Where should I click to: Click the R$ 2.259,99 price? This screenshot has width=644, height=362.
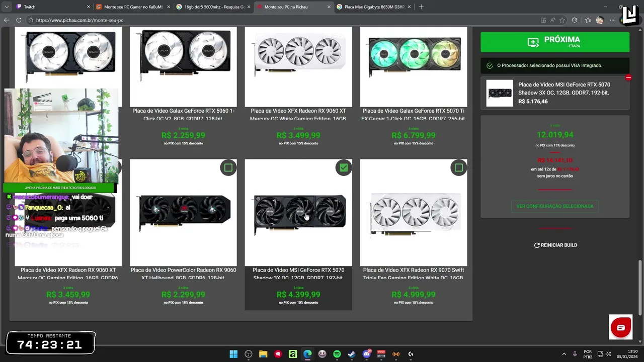tap(183, 135)
